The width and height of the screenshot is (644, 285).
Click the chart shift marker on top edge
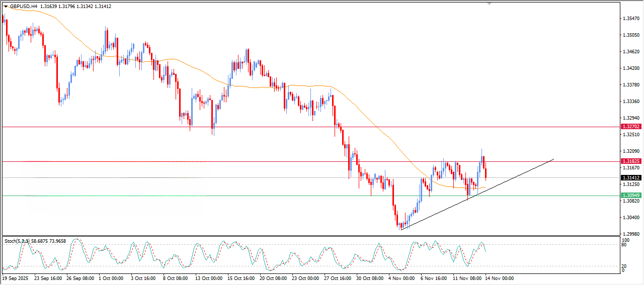click(489, 4)
